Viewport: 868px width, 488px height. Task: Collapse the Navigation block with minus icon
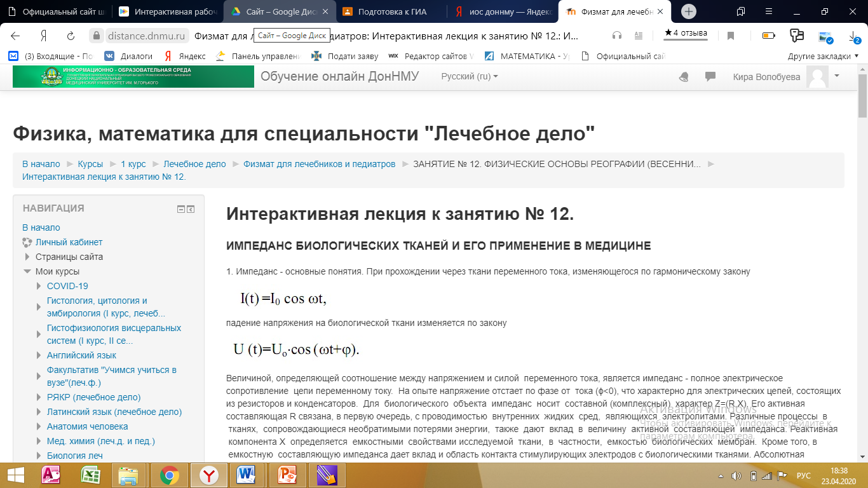[x=181, y=209]
